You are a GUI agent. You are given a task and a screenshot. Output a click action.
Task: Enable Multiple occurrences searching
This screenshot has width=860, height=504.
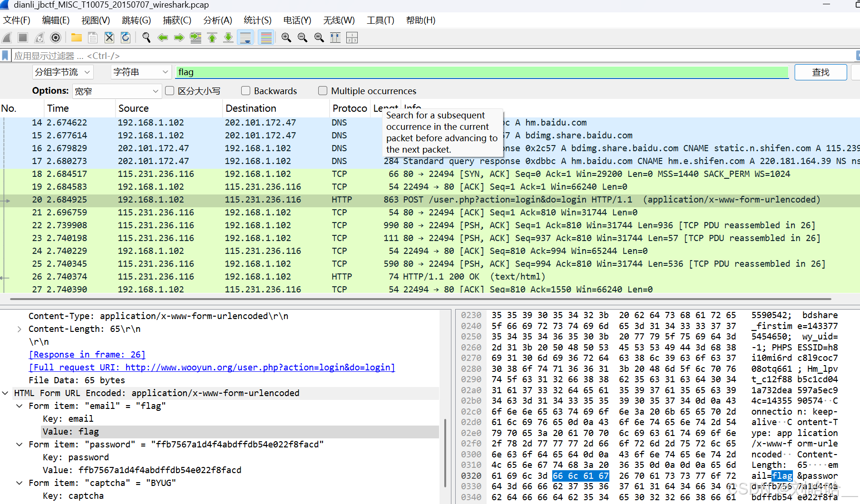pos(322,90)
